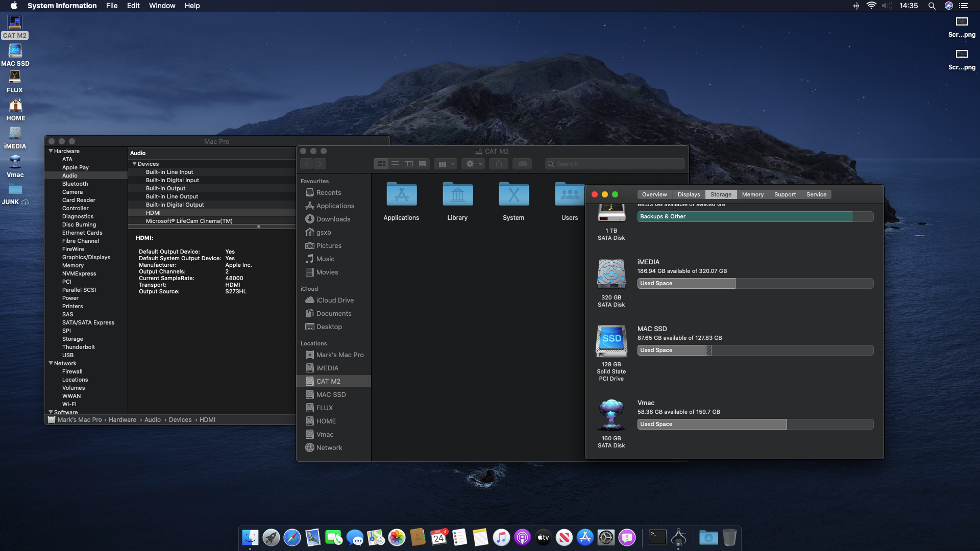Open Photos from the dock
The height and width of the screenshot is (551, 980).
coord(397,537)
